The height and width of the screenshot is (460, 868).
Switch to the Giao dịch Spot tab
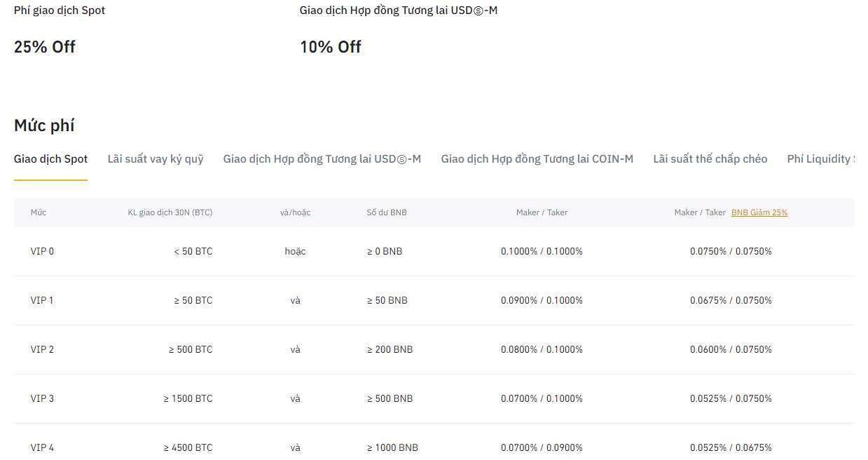click(x=50, y=159)
